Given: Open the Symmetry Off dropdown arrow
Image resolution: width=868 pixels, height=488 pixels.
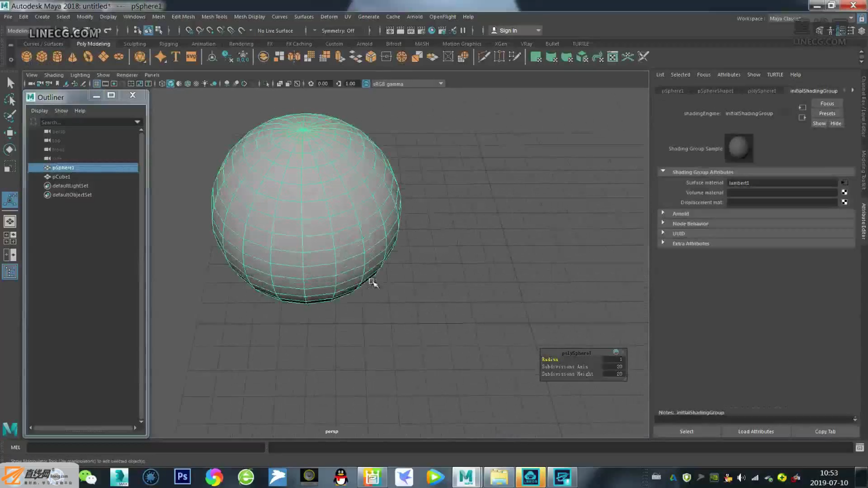Looking at the screenshot, I should (x=314, y=30).
